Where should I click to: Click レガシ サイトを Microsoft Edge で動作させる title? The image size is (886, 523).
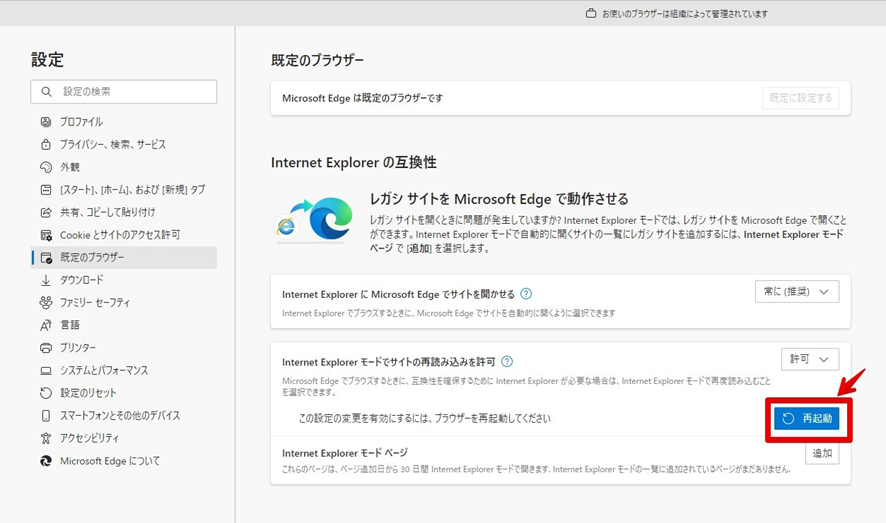click(499, 199)
